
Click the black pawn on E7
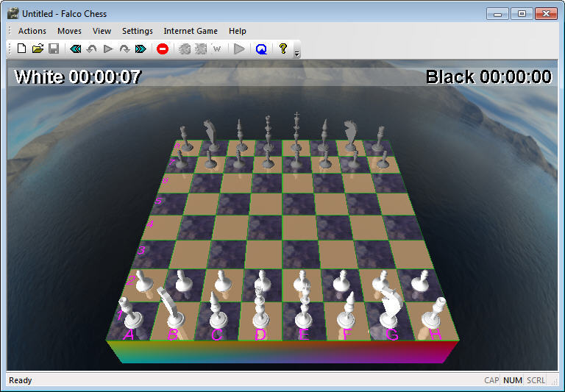(296, 160)
